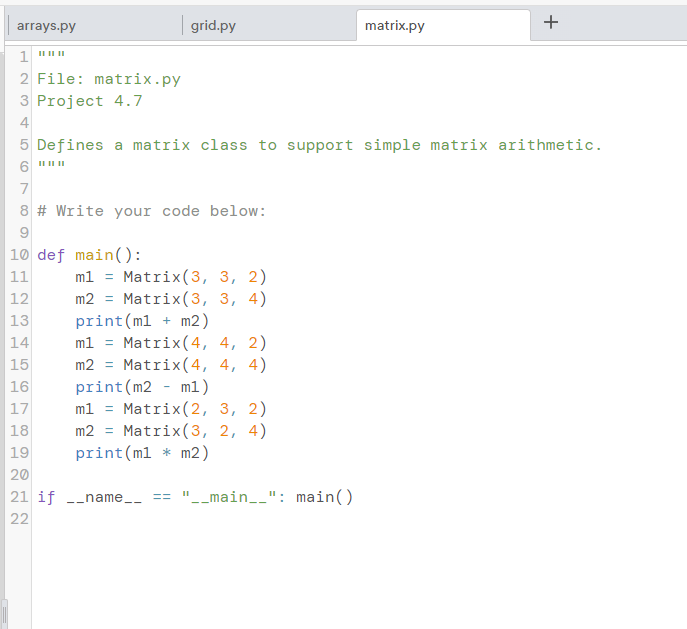Click line 'm1 = Matrix(4, 4, 2)'
687x629 pixels.
click(171, 343)
